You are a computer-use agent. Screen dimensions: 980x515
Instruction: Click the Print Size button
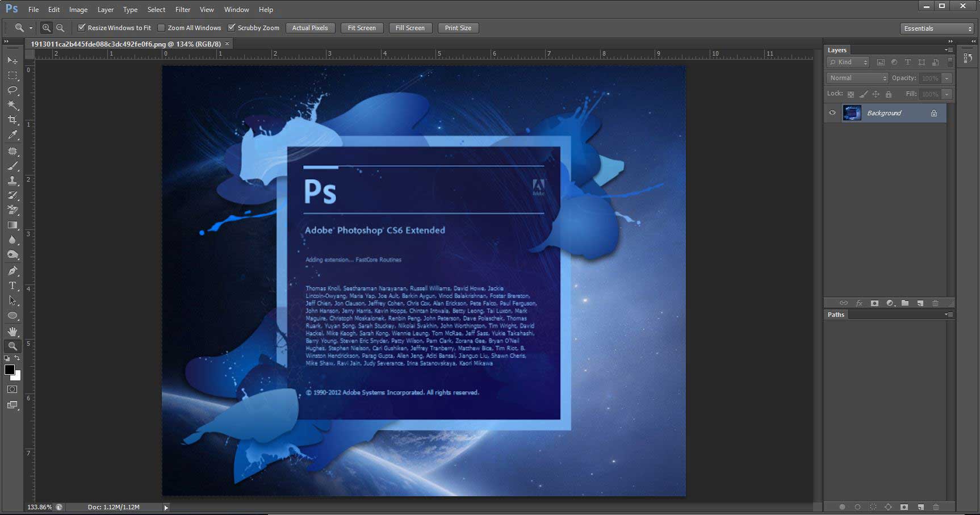[x=458, y=28]
